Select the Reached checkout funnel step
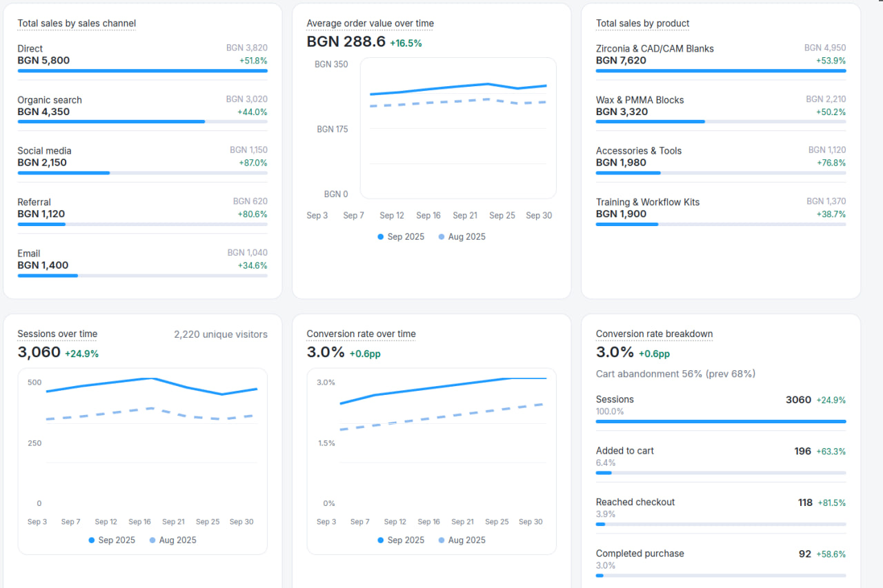The height and width of the screenshot is (588, 883). [x=720, y=508]
